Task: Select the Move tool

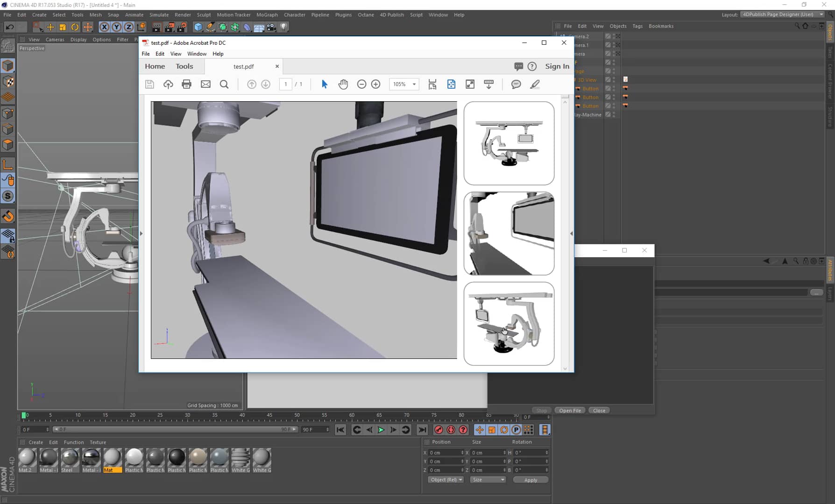Action: coord(50,27)
